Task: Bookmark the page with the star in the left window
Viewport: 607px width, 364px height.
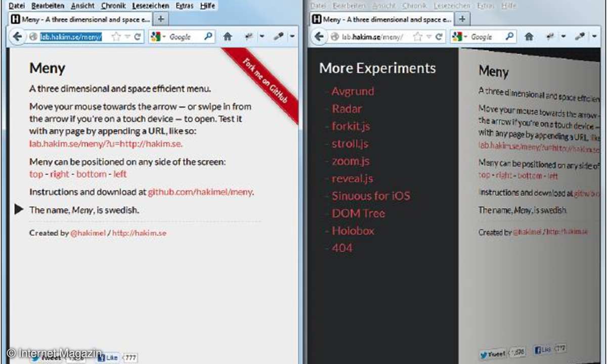Action: [116, 37]
